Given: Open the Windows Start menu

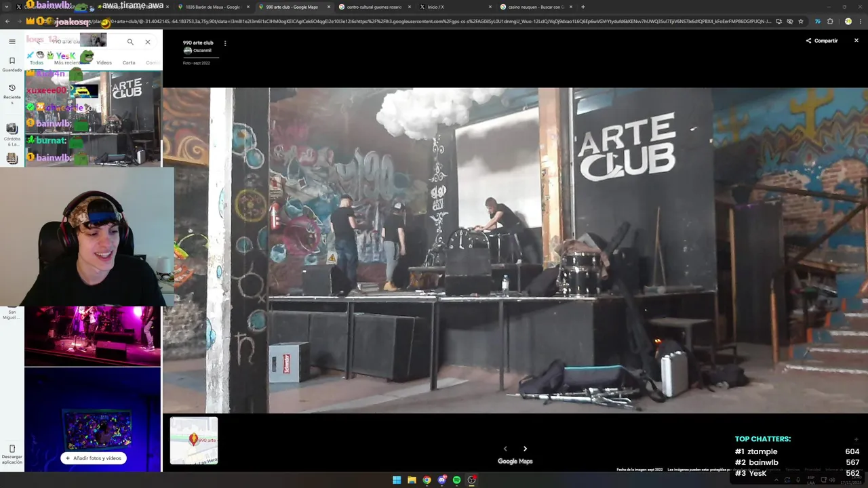Looking at the screenshot, I should (397, 480).
